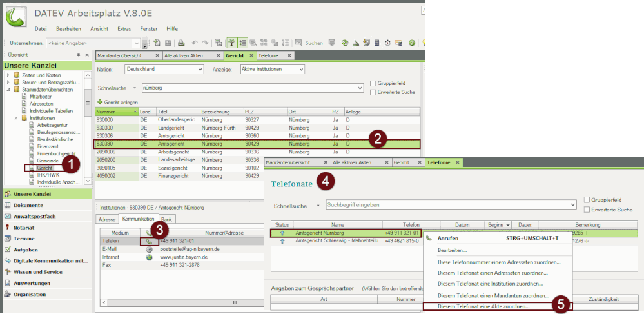Select the Amtsgericht Nürnberg call row
Image resolution: width=644 pixels, height=314 pixels.
point(346,233)
